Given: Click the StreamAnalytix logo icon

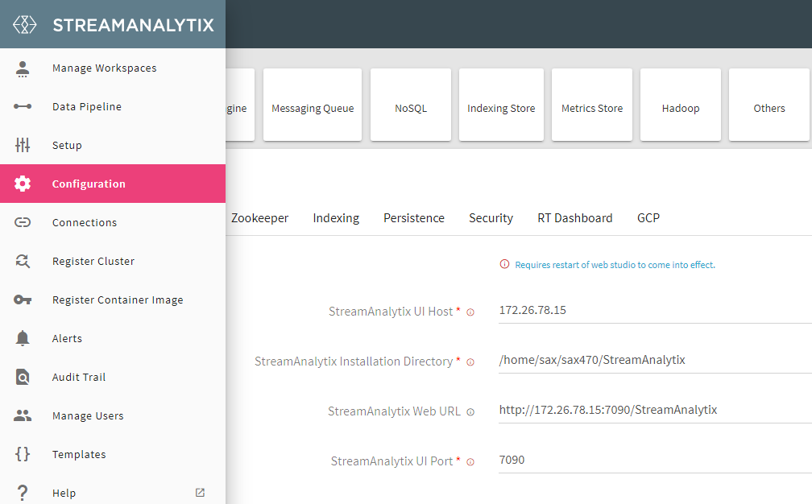Looking at the screenshot, I should click(x=25, y=24).
